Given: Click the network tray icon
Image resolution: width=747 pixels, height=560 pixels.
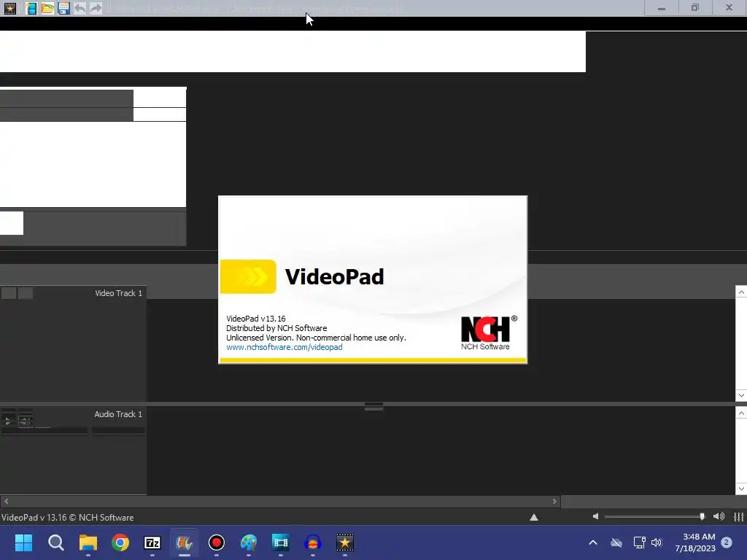Looking at the screenshot, I should (x=639, y=542).
